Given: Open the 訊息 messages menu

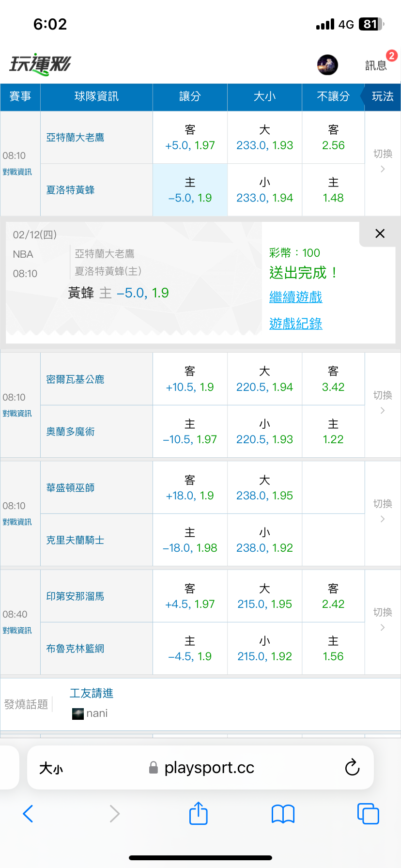Looking at the screenshot, I should click(x=376, y=65).
